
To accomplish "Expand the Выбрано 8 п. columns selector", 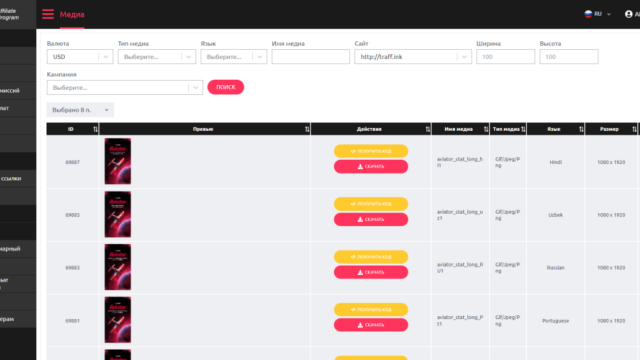I will 80,110.
